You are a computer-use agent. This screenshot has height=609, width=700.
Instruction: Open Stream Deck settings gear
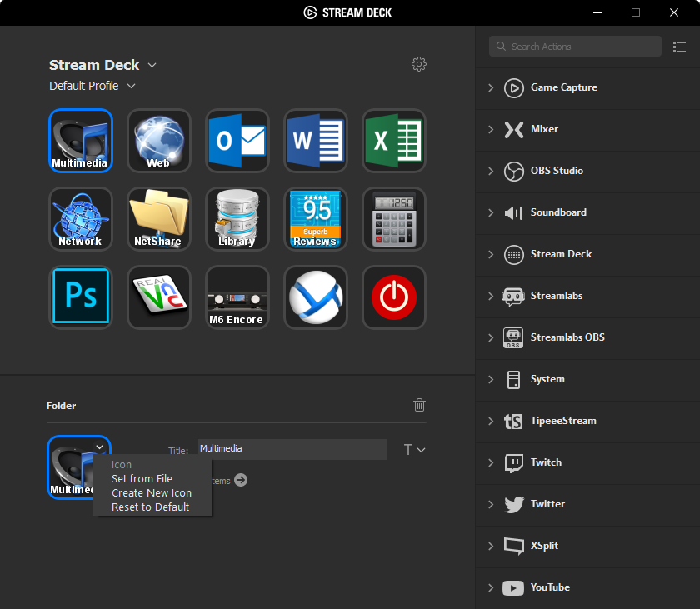tap(419, 65)
